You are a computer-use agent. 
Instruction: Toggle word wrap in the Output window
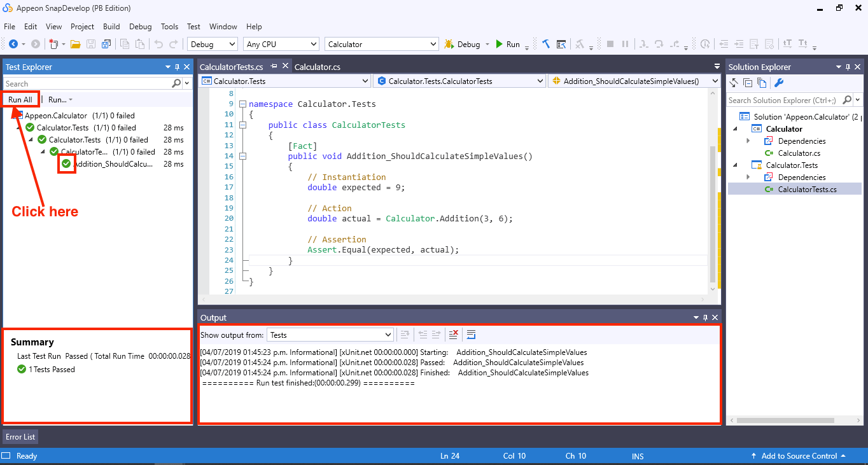471,334
